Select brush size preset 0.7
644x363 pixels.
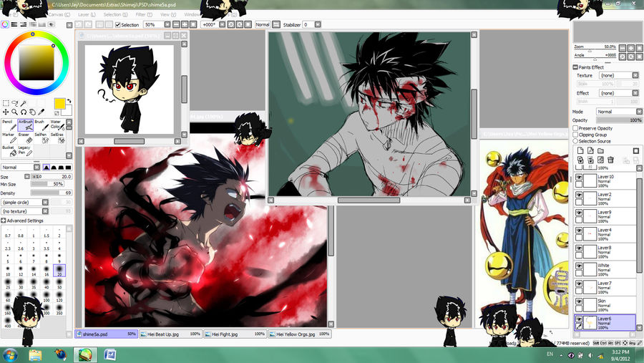tap(8, 233)
